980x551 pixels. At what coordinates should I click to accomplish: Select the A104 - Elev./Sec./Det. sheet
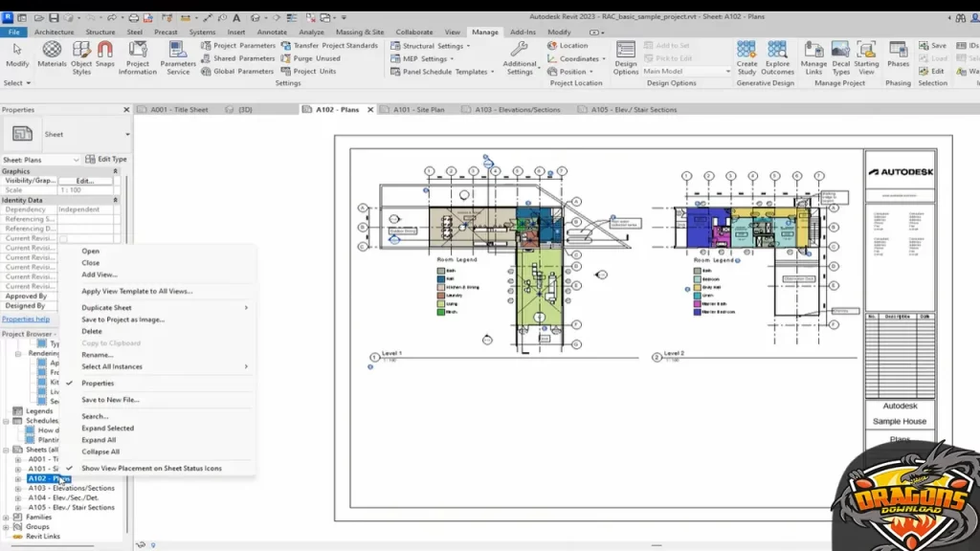(x=63, y=497)
